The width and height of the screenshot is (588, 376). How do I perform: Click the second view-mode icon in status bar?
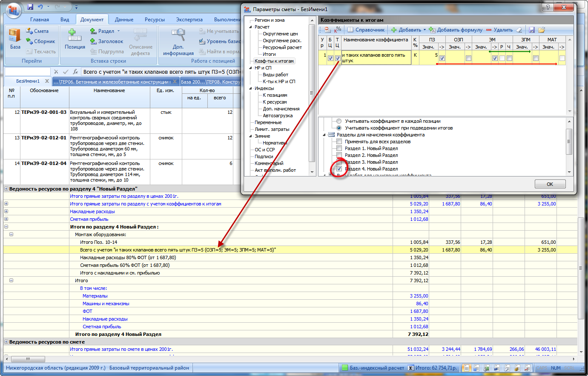click(476, 368)
